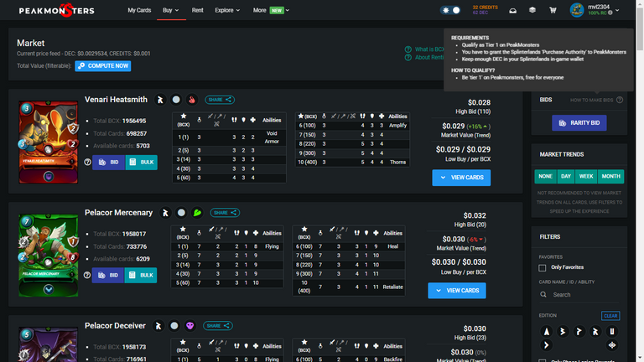Go to Rent page

tap(198, 10)
